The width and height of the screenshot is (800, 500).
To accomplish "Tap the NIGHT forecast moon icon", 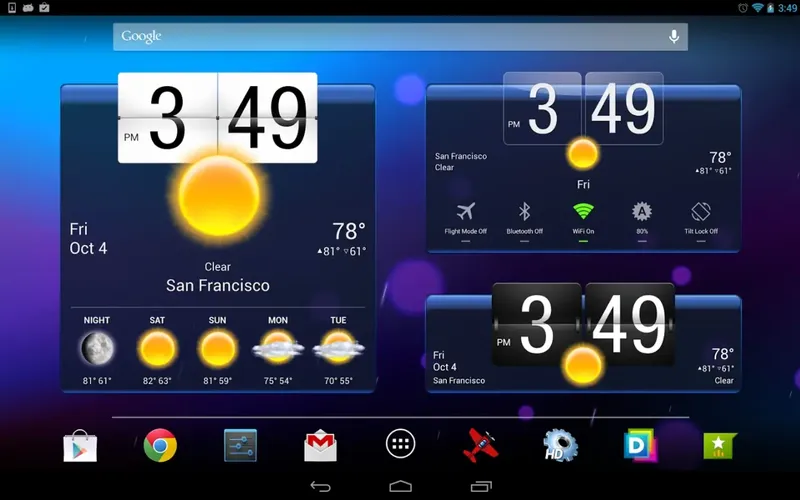I will tap(97, 348).
